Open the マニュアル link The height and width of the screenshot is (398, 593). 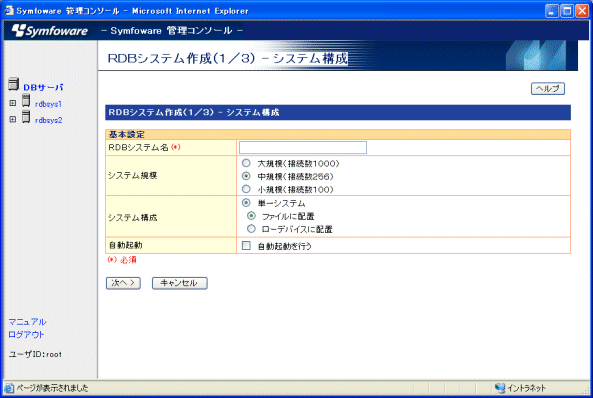(x=27, y=322)
